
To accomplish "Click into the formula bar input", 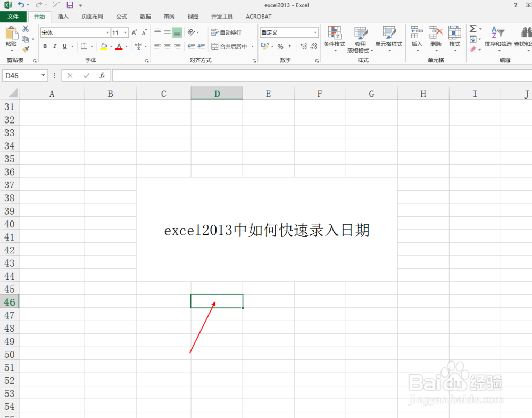I will click(322, 76).
